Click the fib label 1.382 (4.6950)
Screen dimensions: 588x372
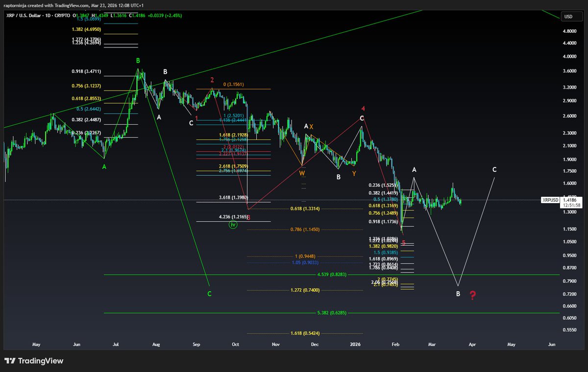[x=86, y=29]
